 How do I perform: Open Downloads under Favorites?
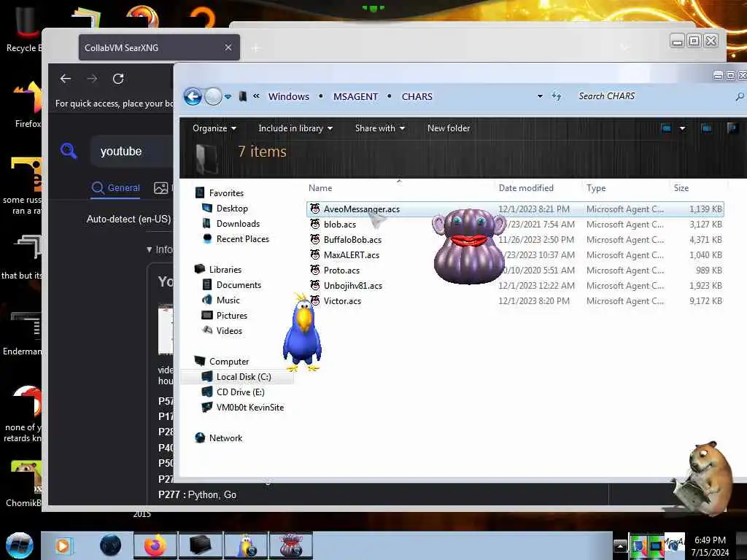click(239, 224)
